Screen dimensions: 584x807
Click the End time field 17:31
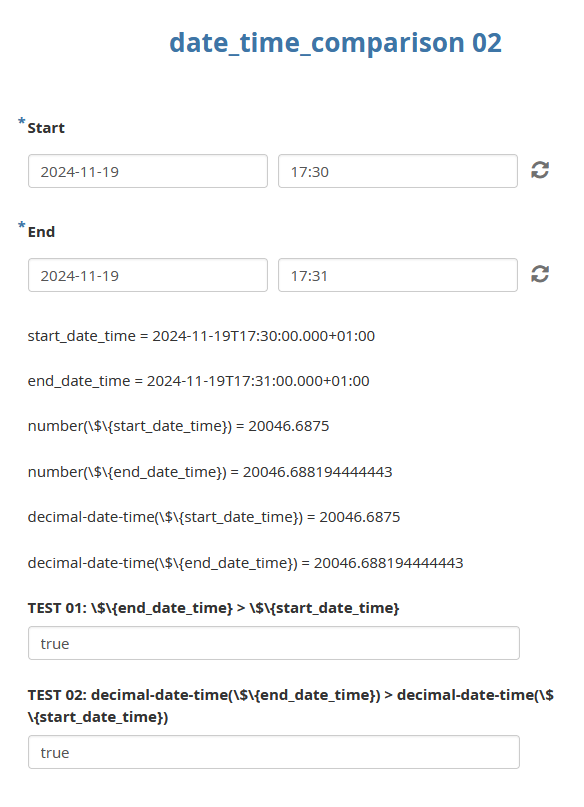[x=398, y=275]
